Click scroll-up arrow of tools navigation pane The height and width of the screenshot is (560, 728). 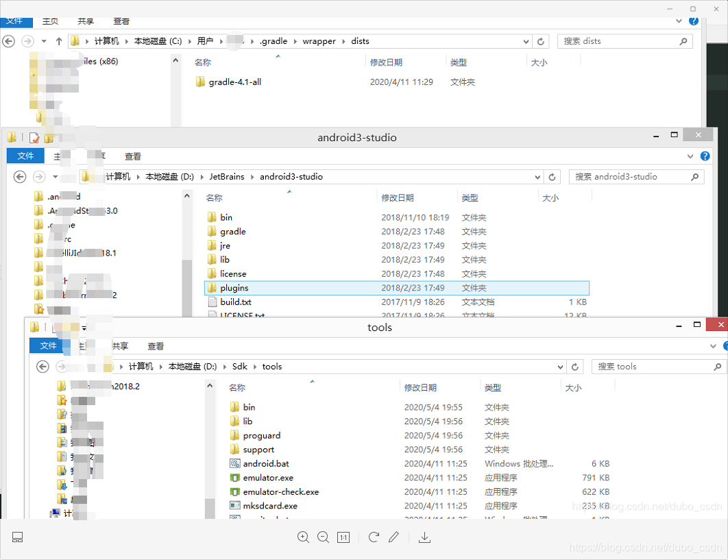pos(210,385)
